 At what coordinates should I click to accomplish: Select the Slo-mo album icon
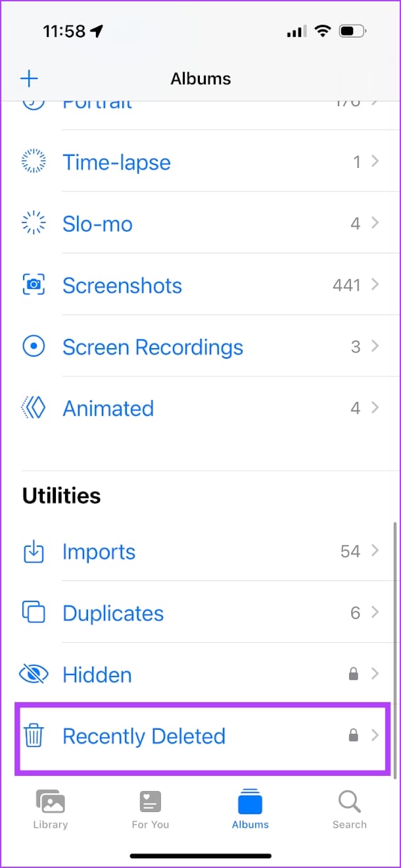coord(34,222)
